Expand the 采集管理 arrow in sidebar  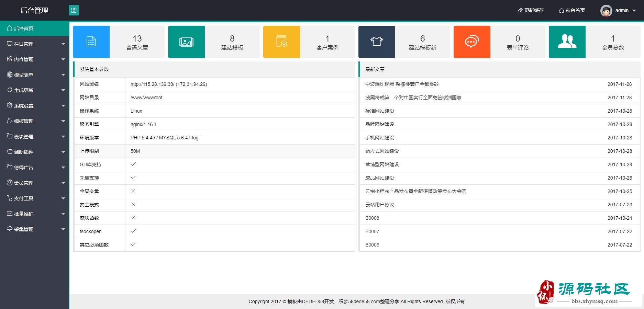click(63, 229)
